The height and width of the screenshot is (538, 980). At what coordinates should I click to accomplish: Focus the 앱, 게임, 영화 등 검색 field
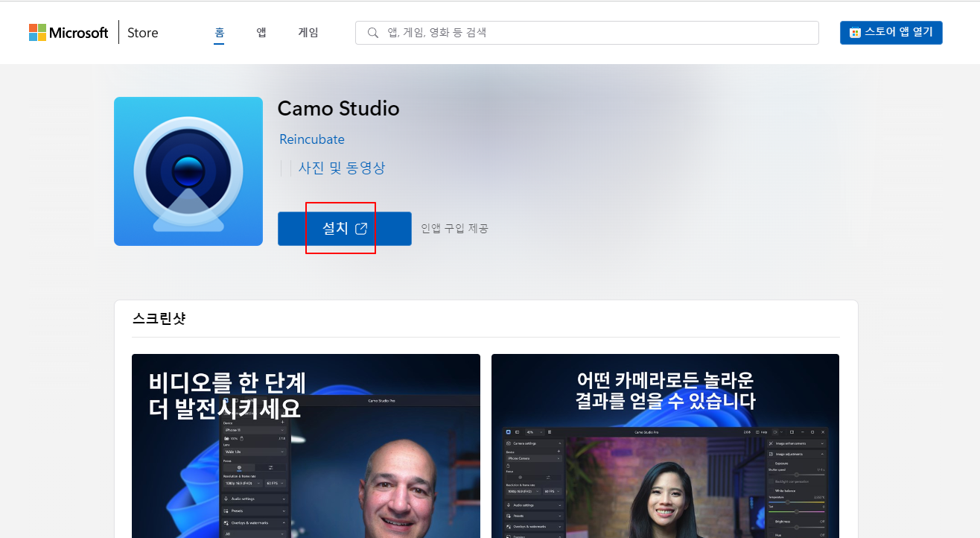coord(587,33)
